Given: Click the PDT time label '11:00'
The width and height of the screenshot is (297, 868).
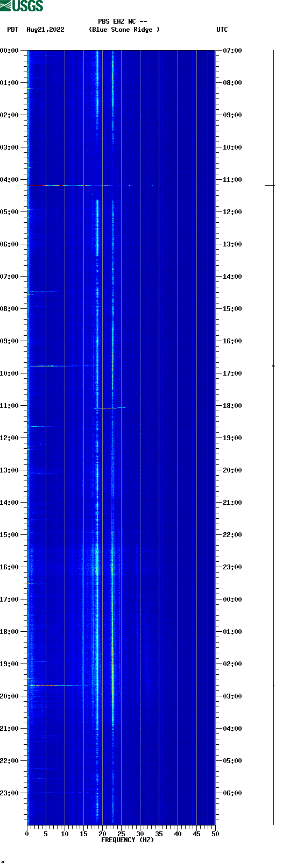Looking at the screenshot, I should click(x=10, y=406).
